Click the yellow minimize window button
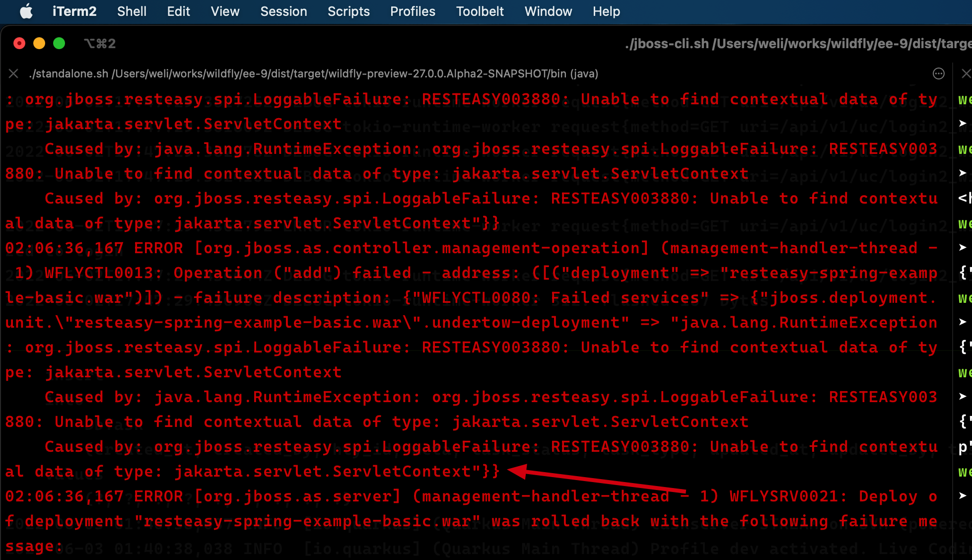972x560 pixels. [x=39, y=44]
